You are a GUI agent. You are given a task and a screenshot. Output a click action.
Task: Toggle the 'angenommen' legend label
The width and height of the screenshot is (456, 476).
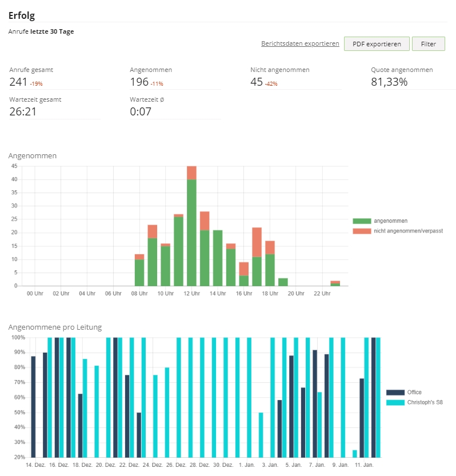click(x=391, y=221)
